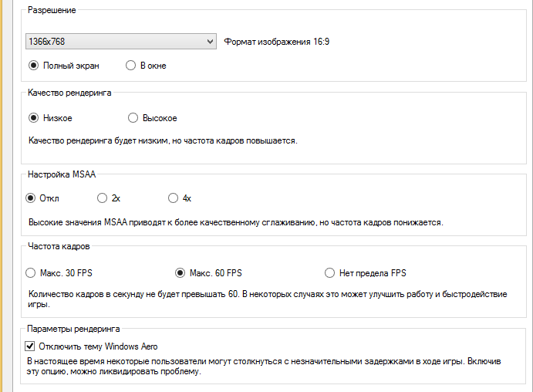
Task: Choose the В окне windowed mode option
Action: click(x=131, y=66)
